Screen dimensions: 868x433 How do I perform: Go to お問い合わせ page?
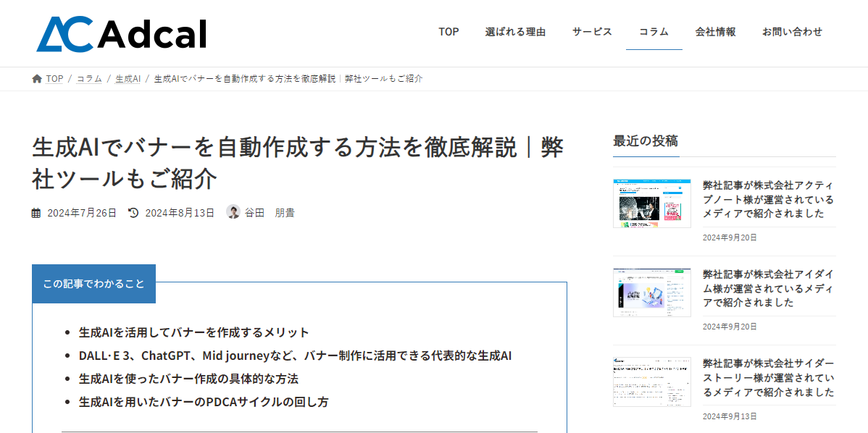(792, 32)
